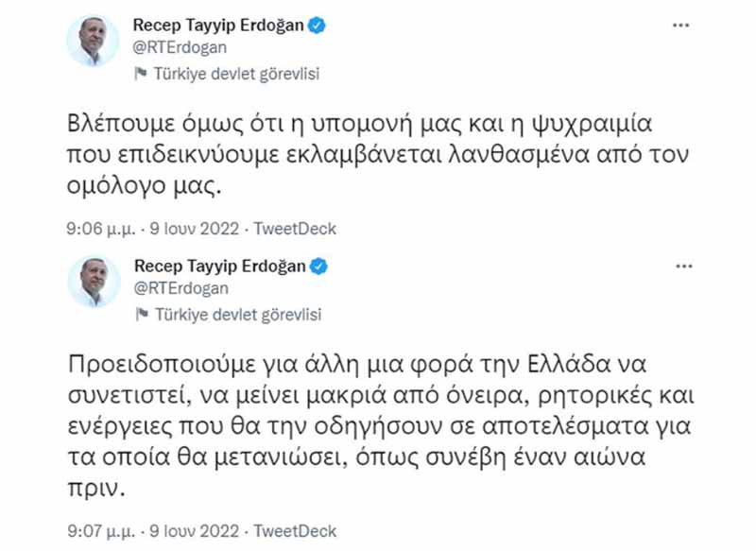Image resolution: width=756 pixels, height=551 pixels.
Task: Open Erdoğan's profile picture in the second tweet
Action: pyautogui.click(x=93, y=282)
